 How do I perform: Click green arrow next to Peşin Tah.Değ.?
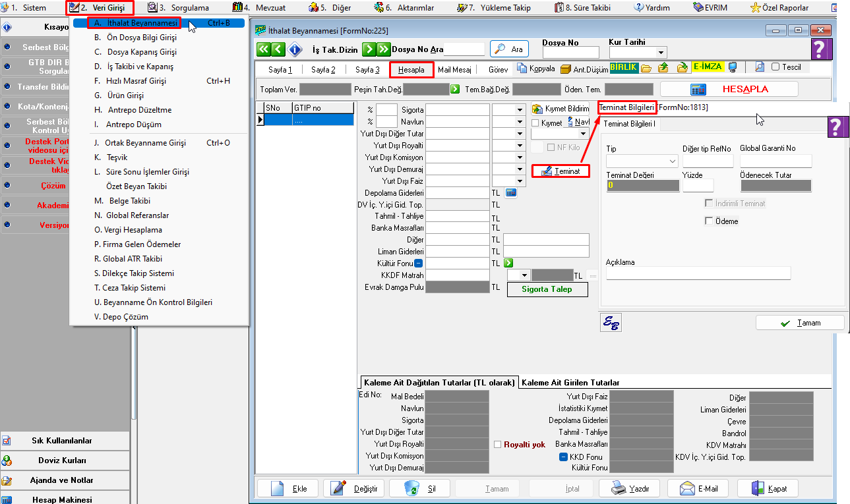455,89
